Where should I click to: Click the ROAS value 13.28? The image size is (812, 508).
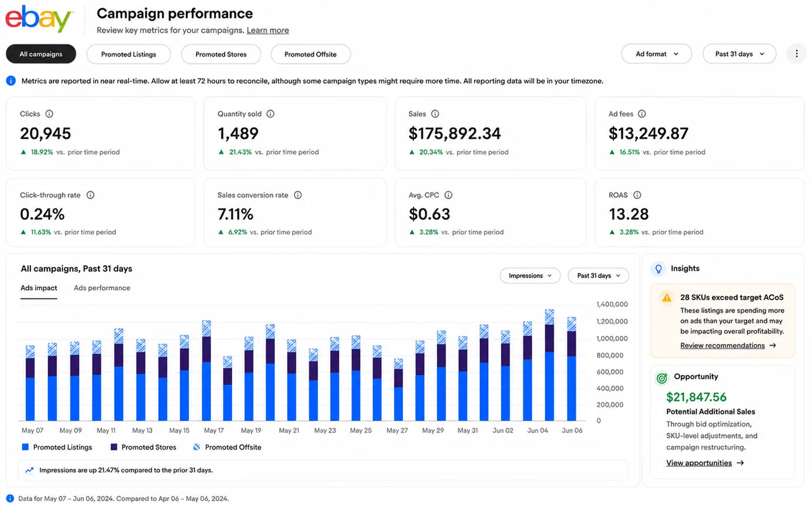pos(628,214)
